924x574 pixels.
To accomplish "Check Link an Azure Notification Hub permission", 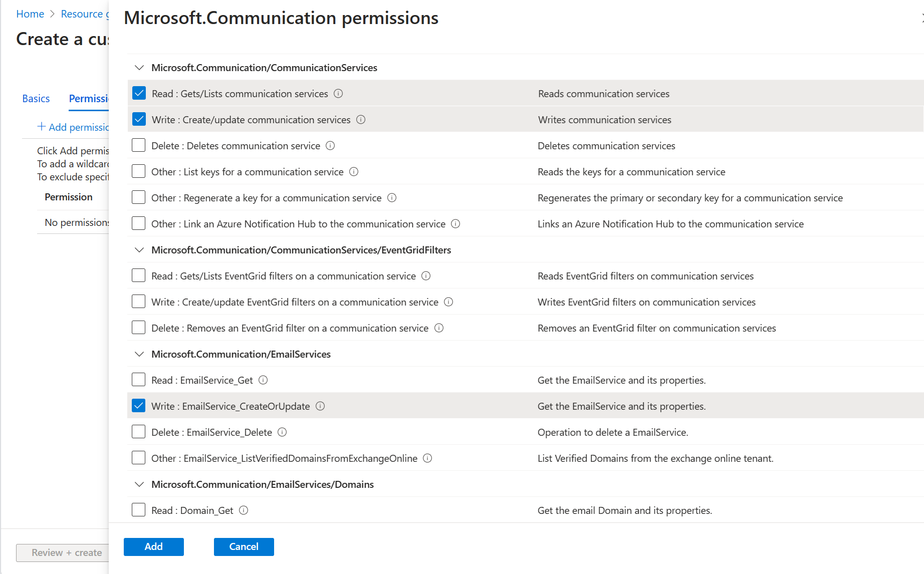I will click(x=139, y=223).
